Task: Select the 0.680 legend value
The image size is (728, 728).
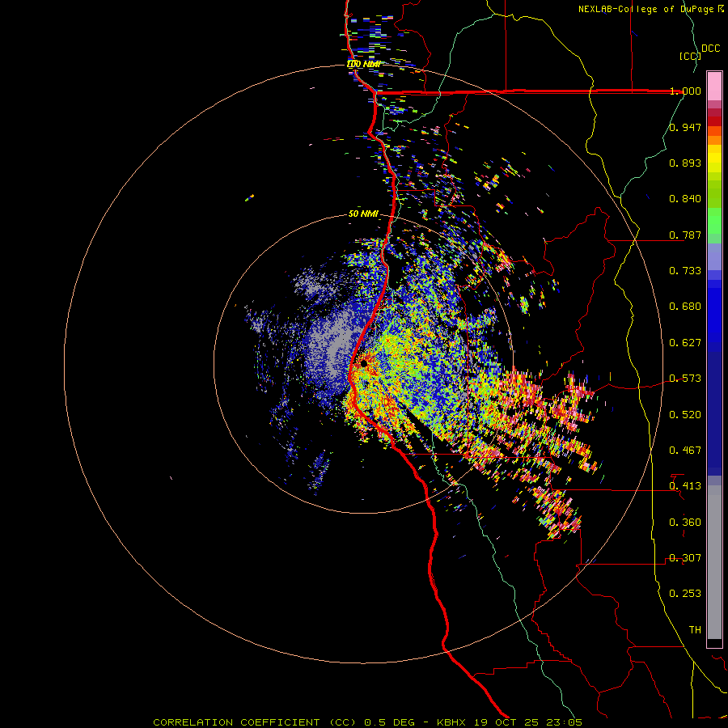Action: click(685, 307)
